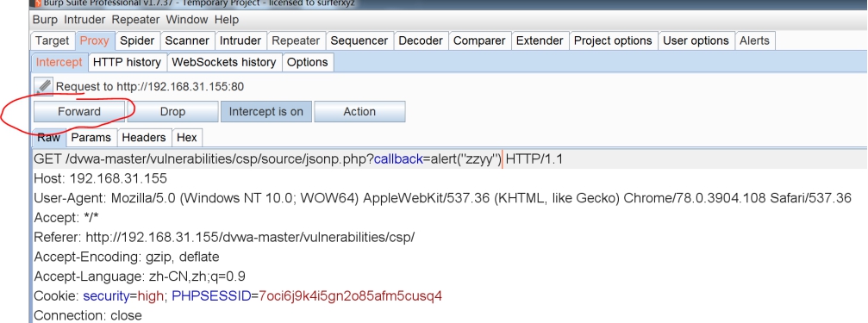Open the Repeater menu
This screenshot has height=323, width=868.
click(135, 19)
